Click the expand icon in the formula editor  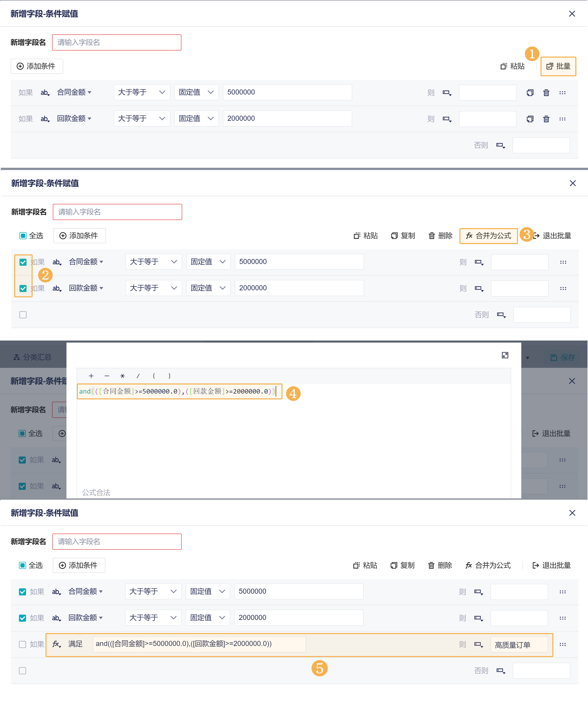tap(505, 355)
